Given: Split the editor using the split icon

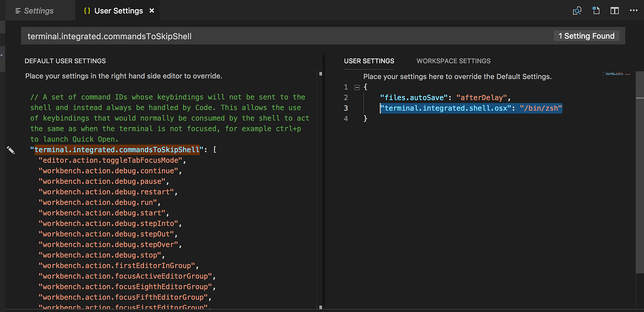Looking at the screenshot, I should click(x=615, y=10).
